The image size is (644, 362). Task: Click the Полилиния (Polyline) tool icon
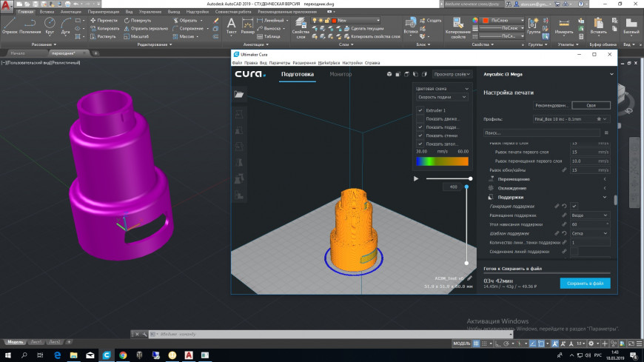tap(30, 24)
